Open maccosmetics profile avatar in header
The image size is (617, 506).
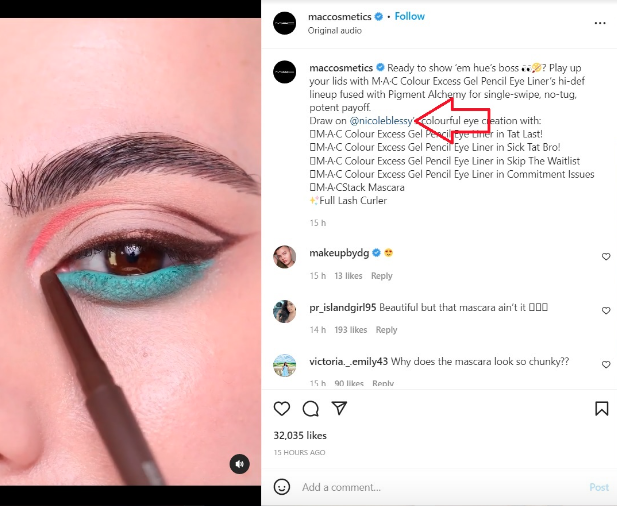tap(284, 23)
